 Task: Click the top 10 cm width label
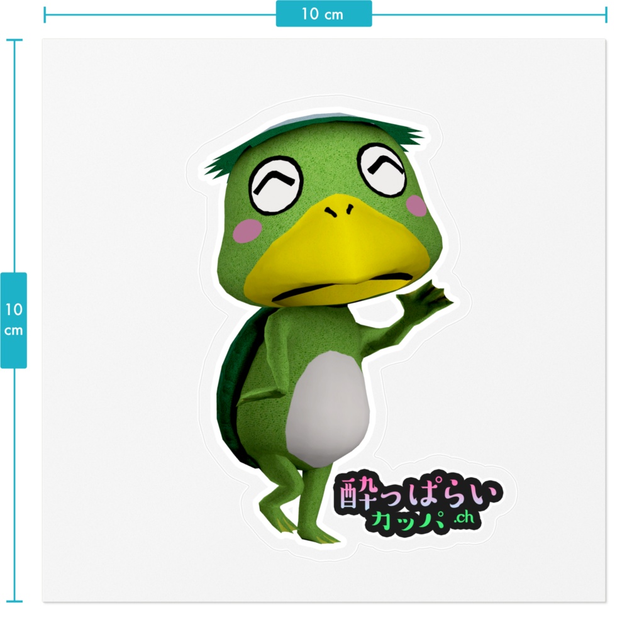click(x=324, y=14)
